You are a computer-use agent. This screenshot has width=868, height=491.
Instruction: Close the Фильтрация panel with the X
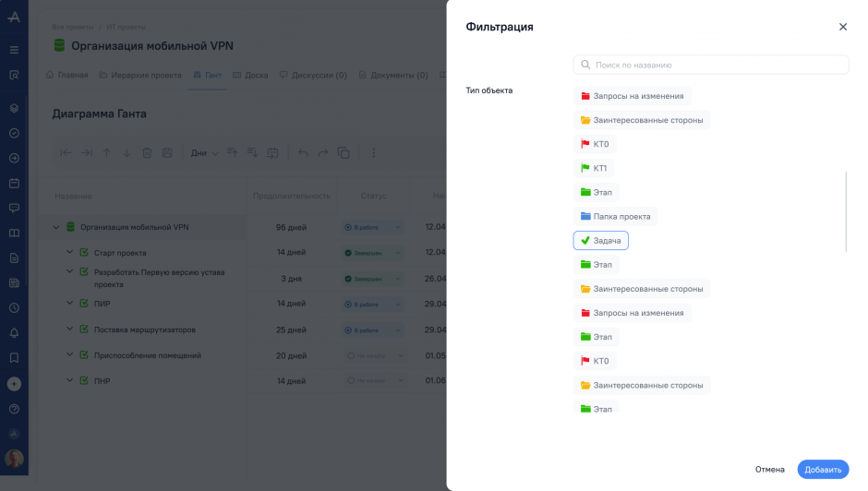tap(842, 28)
